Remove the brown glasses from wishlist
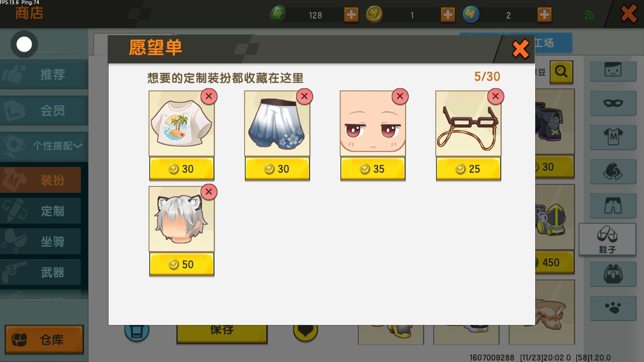 (x=495, y=97)
